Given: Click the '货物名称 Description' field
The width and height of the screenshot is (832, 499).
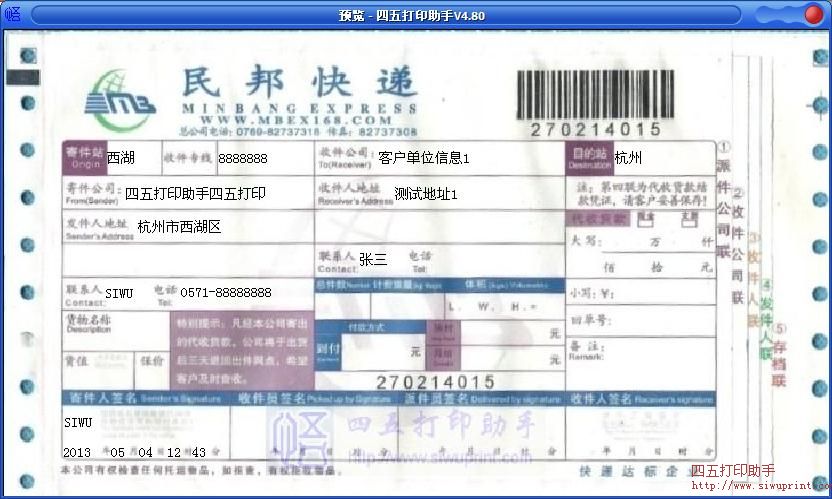Looking at the screenshot, I should pyautogui.click(x=116, y=331).
